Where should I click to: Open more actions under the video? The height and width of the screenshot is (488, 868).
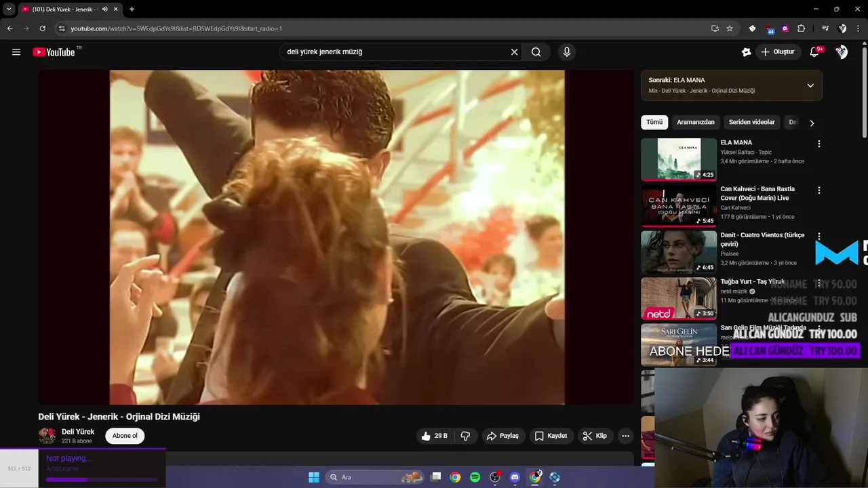coord(625,436)
